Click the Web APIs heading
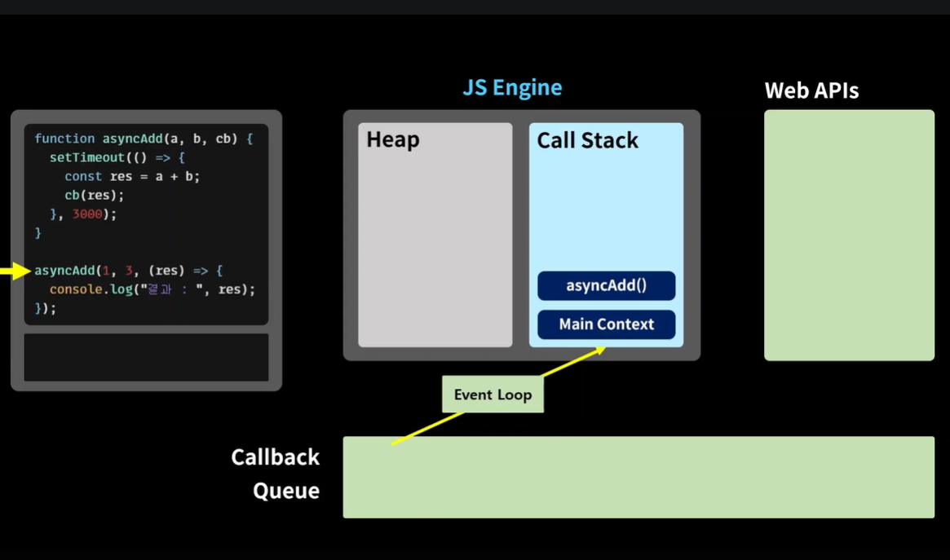The image size is (950, 560). pos(811,90)
